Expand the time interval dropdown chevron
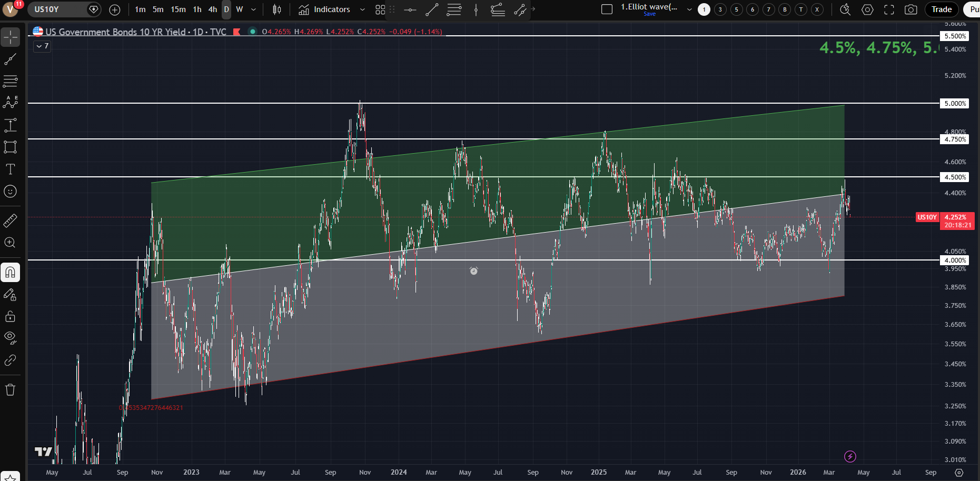 (253, 9)
